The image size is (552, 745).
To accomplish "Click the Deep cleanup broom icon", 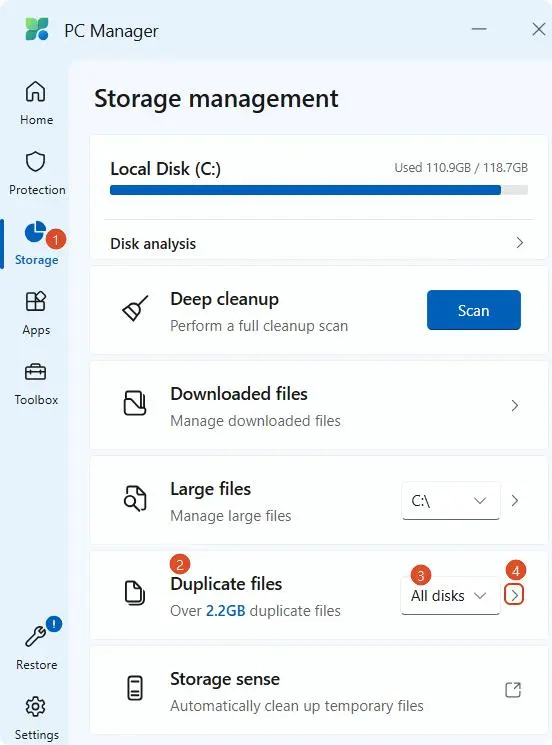I will 135,308.
